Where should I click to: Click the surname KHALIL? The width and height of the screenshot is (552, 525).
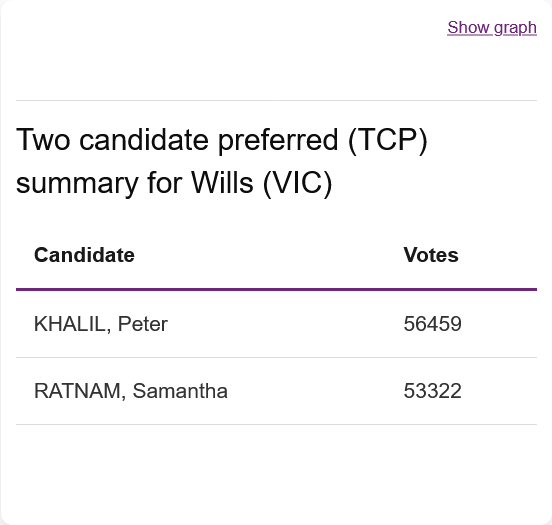[72, 324]
